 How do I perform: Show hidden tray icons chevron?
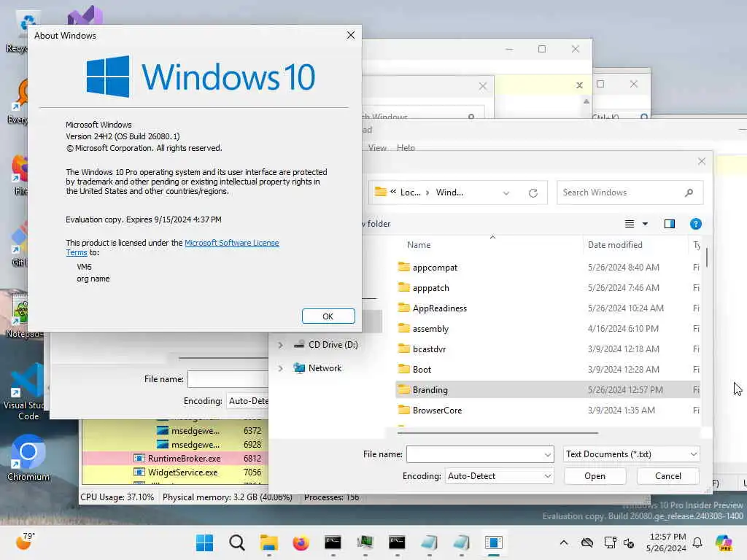point(564,542)
